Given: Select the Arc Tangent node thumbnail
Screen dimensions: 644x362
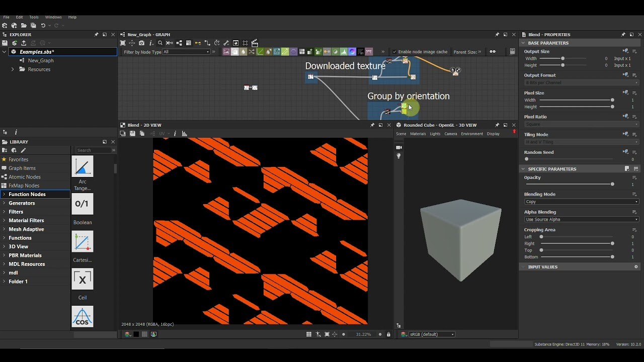Looking at the screenshot, I should point(82,166).
